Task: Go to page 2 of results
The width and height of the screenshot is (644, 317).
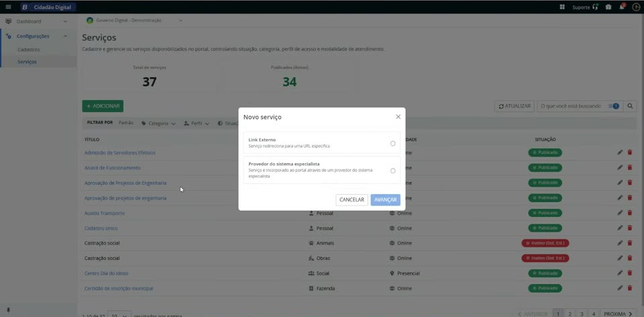Action: (x=570, y=314)
